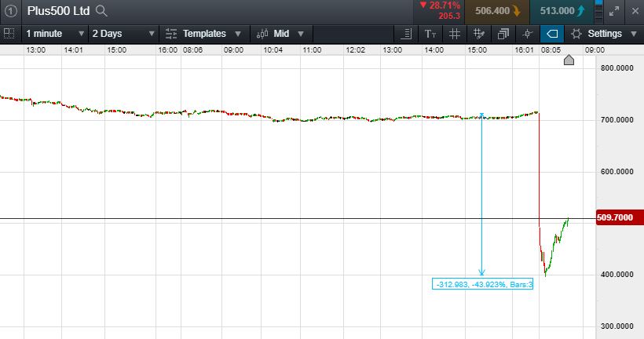Click the candlestick icon beside Mid

pos(262,34)
